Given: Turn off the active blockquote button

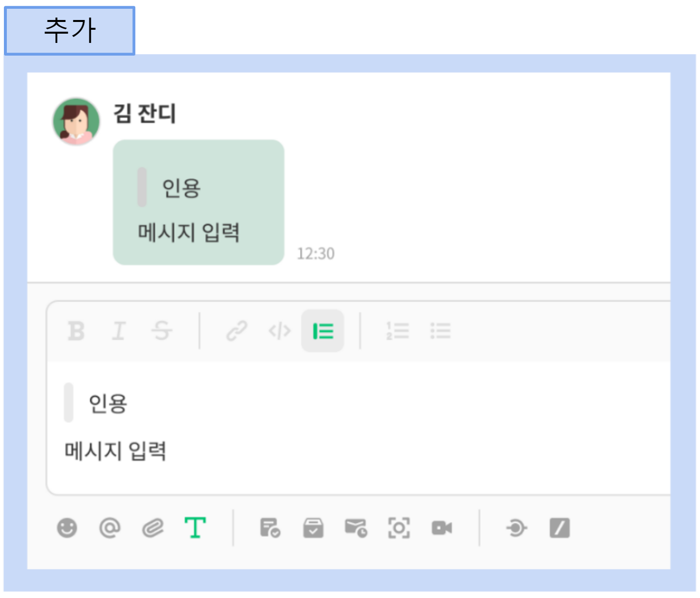Looking at the screenshot, I should (323, 331).
